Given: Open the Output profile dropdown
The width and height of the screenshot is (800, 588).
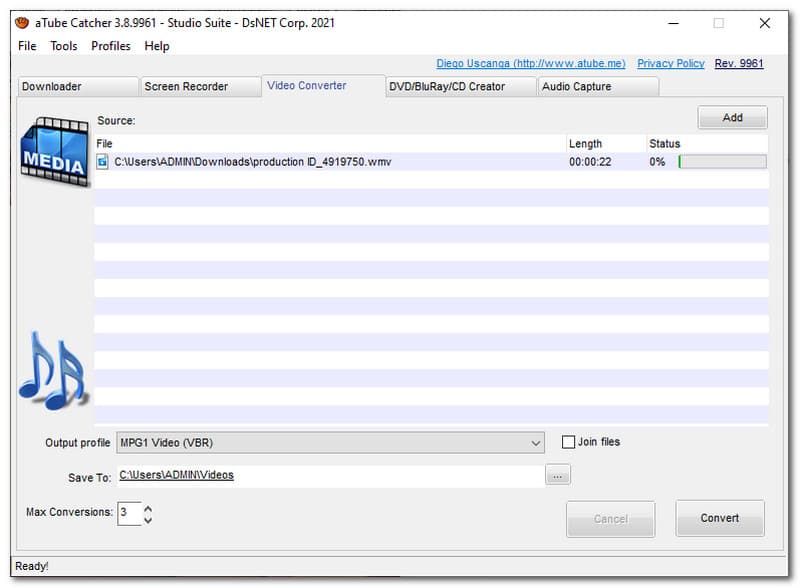Looking at the screenshot, I should tap(330, 442).
